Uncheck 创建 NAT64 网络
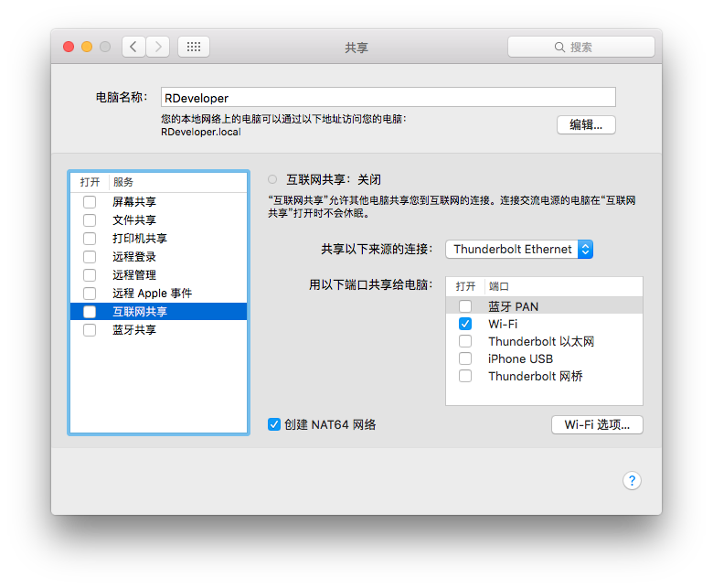 [x=274, y=424]
